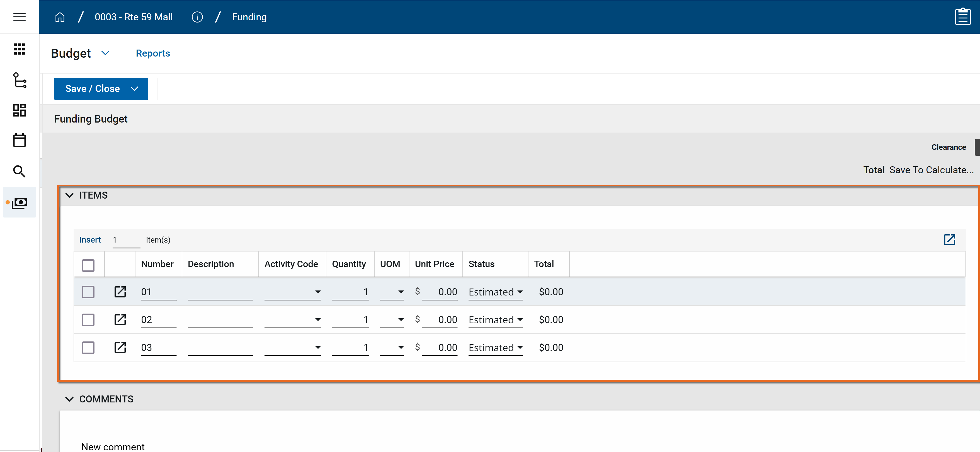Open Status dropdown for item 01
The image size is (980, 452).
pos(495,292)
